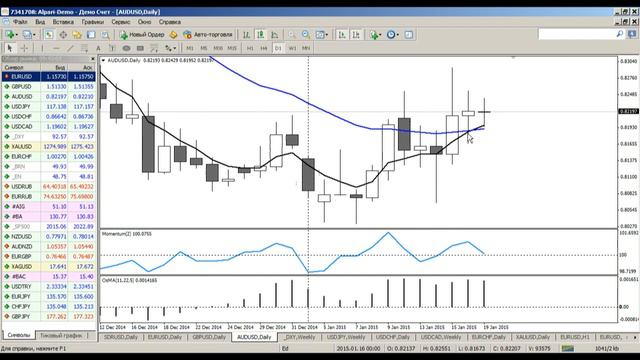Select the text A tool
This screenshot has width=640, height=360.
pyautogui.click(x=98, y=48)
